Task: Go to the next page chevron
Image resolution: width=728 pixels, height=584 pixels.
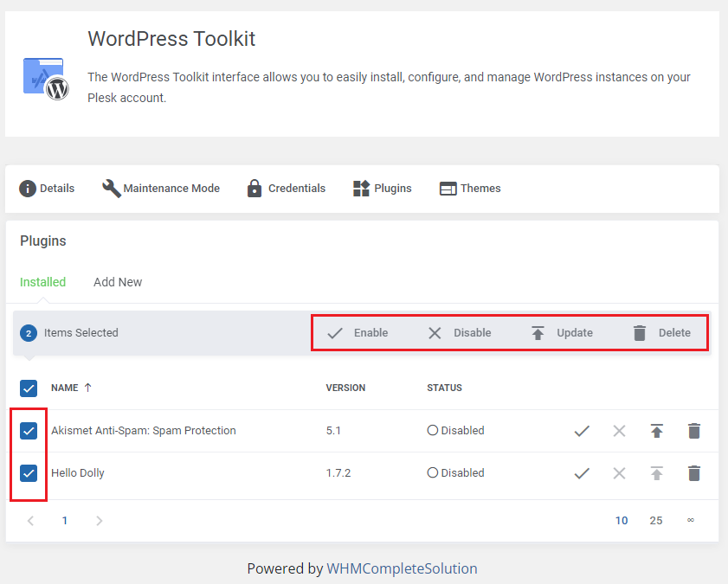Action: click(99, 521)
